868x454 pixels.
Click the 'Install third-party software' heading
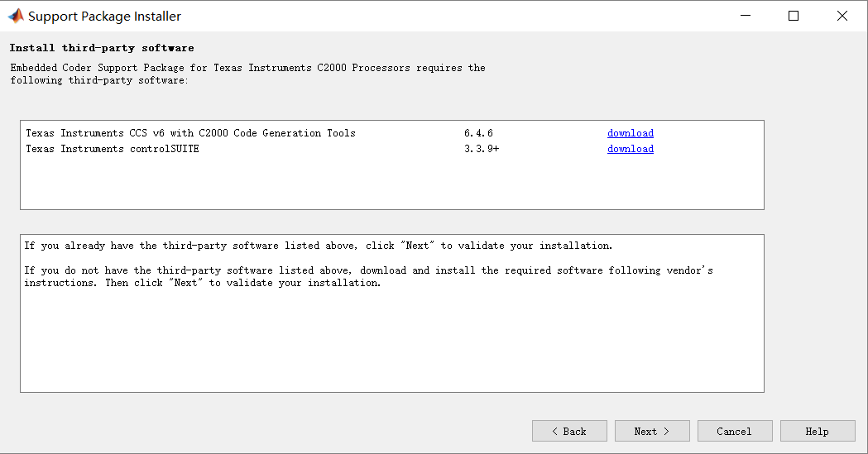102,48
